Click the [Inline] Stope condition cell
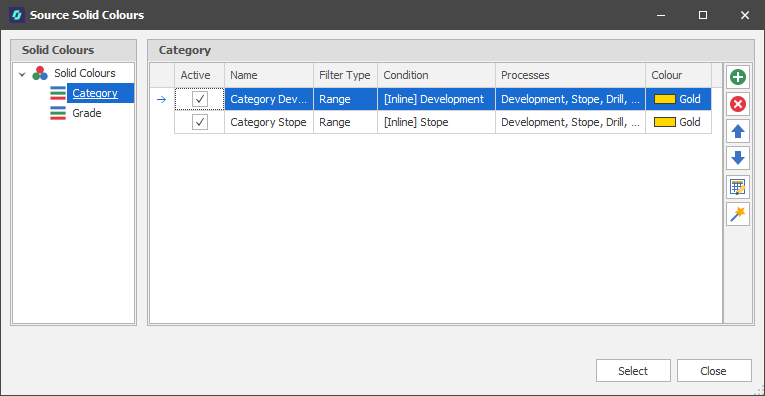The height and width of the screenshot is (396, 765). pyautogui.click(x=436, y=122)
